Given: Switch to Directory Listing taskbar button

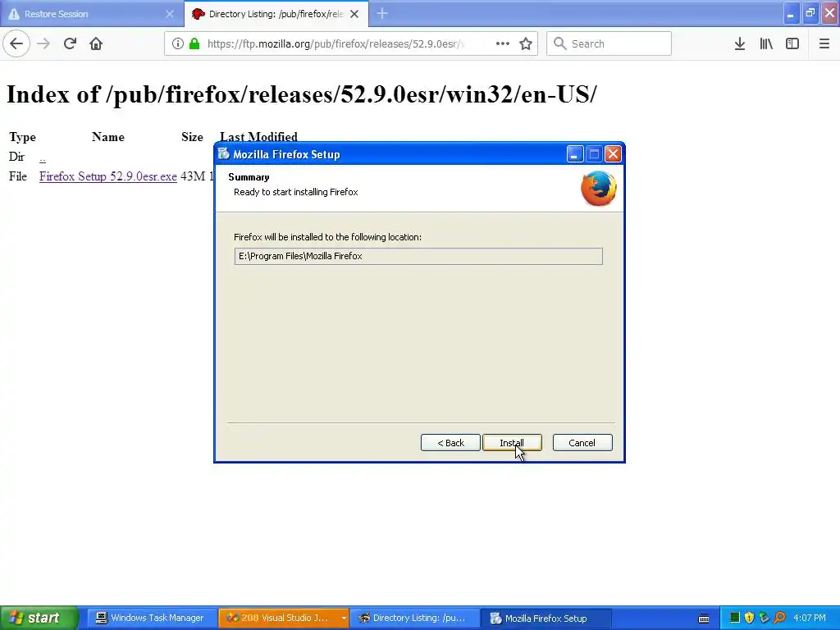Looking at the screenshot, I should [x=414, y=618].
